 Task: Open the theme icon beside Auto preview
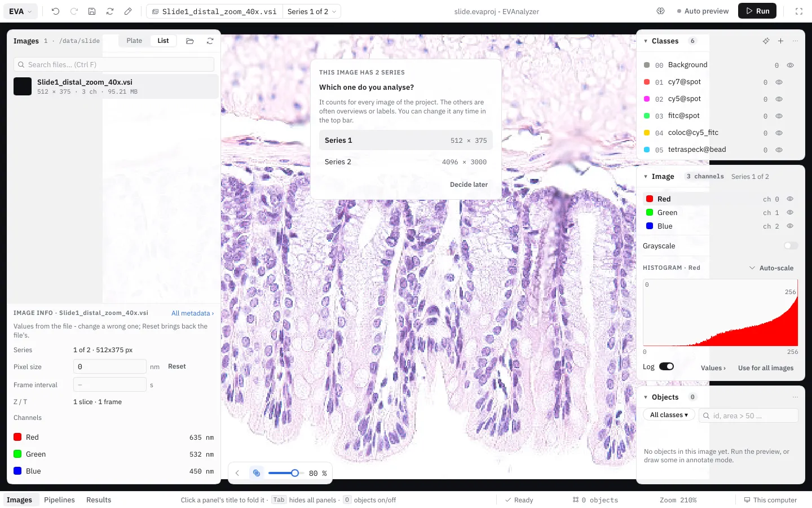coord(661,11)
